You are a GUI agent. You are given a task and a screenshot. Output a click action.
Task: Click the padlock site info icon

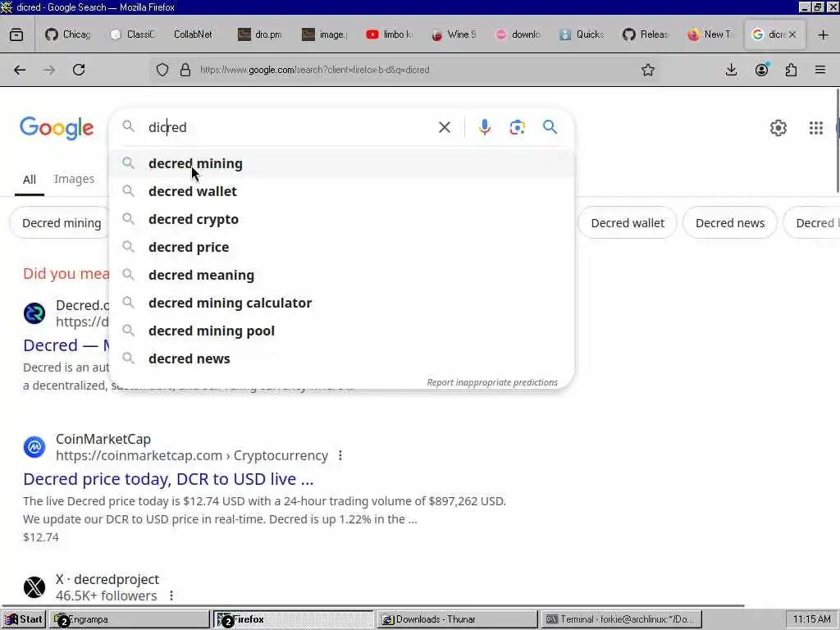185,70
